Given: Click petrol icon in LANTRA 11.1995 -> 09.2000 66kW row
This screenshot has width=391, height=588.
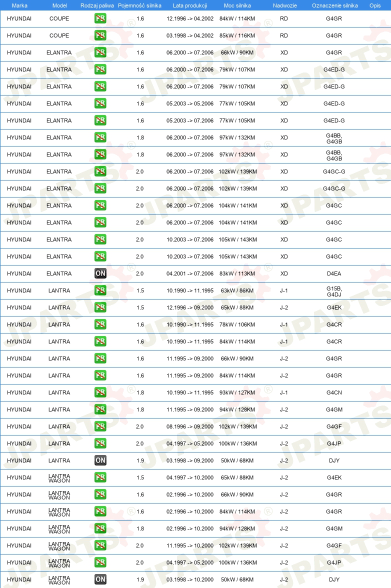Looking at the screenshot, I should tap(100, 358).
